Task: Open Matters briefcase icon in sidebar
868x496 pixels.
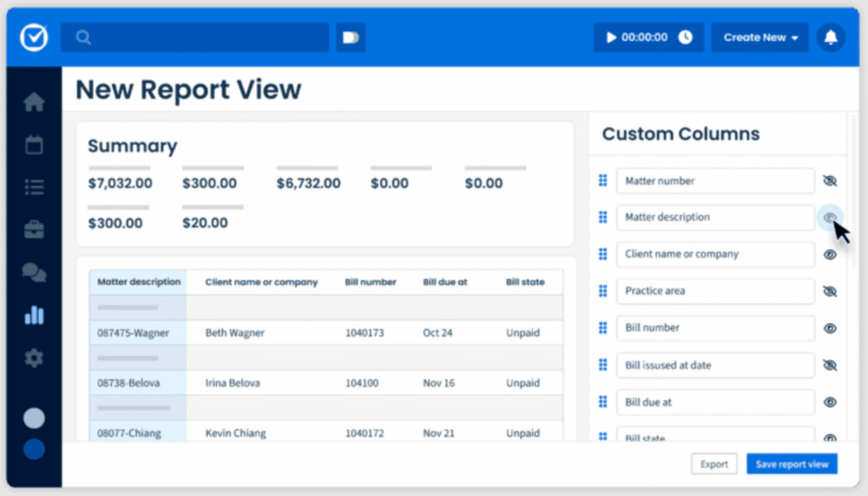Action: click(34, 230)
